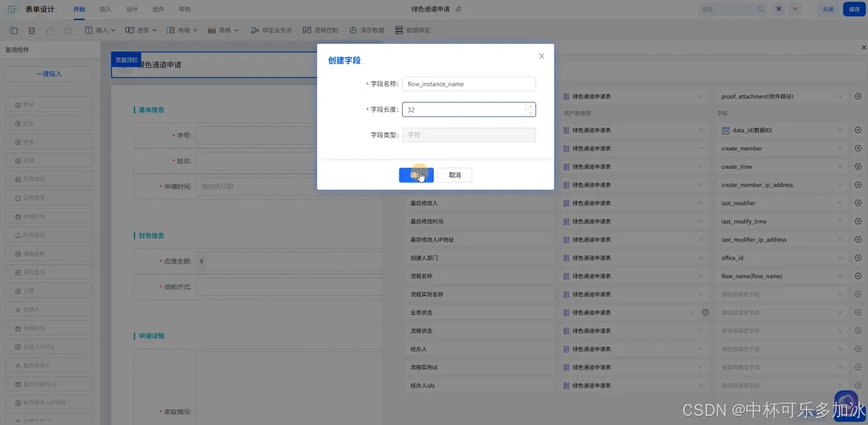Click the 申请时间 date picker field
This screenshot has height=425, width=868.
pyautogui.click(x=288, y=186)
